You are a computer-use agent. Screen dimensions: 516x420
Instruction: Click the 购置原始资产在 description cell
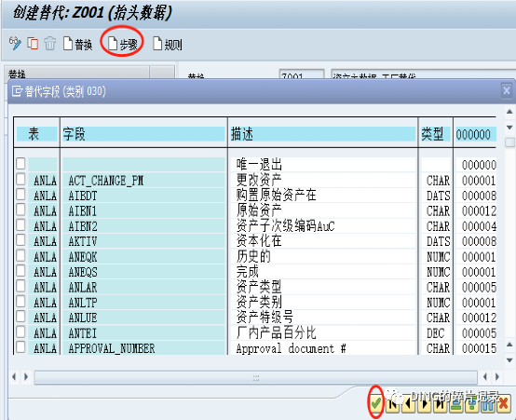point(323,196)
